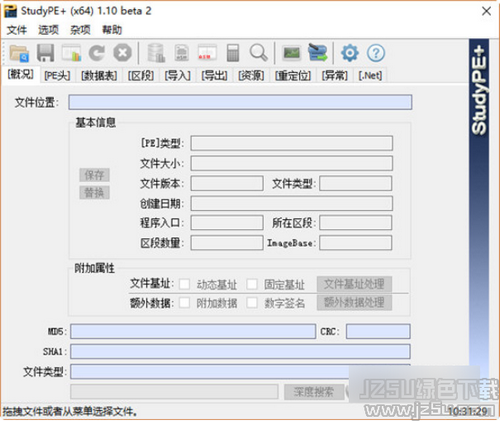500x421 pixels.
Task: Click the magnifying glass search icon
Action: click(258, 53)
